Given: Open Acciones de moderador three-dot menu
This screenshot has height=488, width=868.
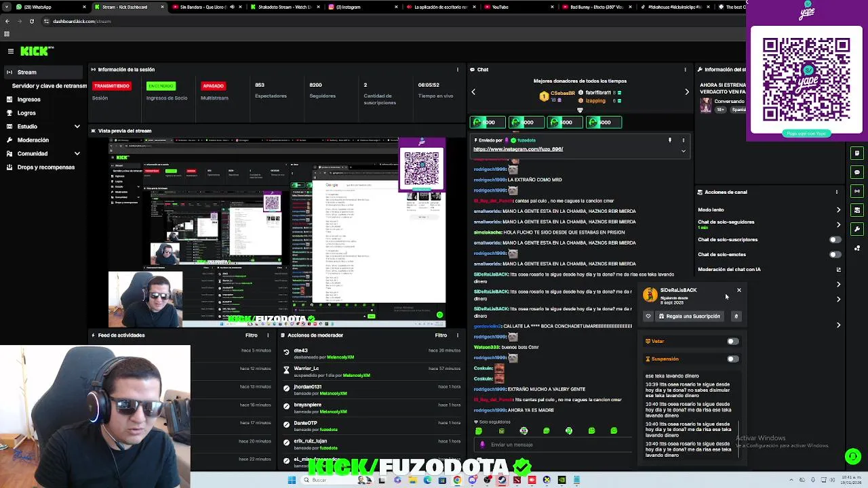Looking at the screenshot, I should 458,335.
